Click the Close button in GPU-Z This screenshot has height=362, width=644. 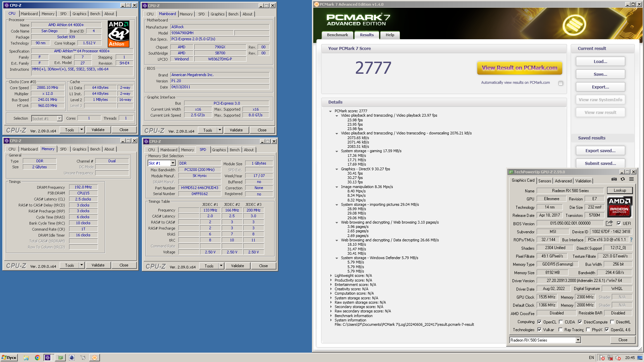[x=623, y=340]
